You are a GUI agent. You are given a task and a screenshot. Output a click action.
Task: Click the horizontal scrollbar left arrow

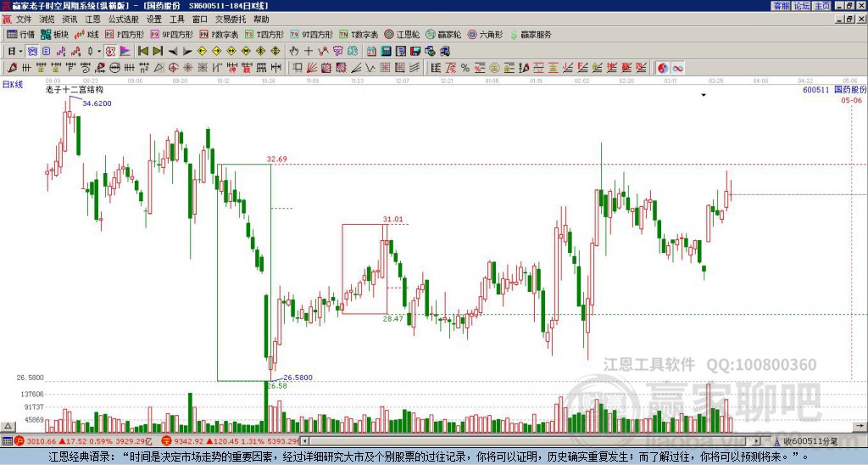(304, 441)
